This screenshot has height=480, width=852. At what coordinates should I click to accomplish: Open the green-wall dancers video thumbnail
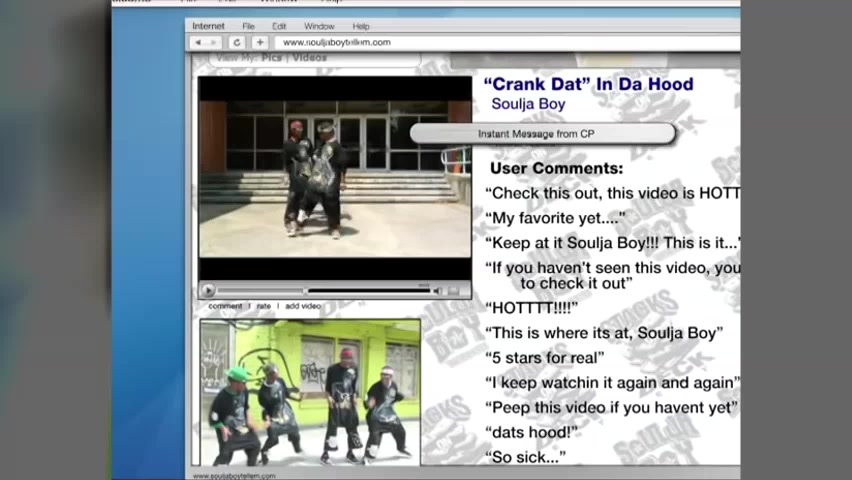(310, 392)
